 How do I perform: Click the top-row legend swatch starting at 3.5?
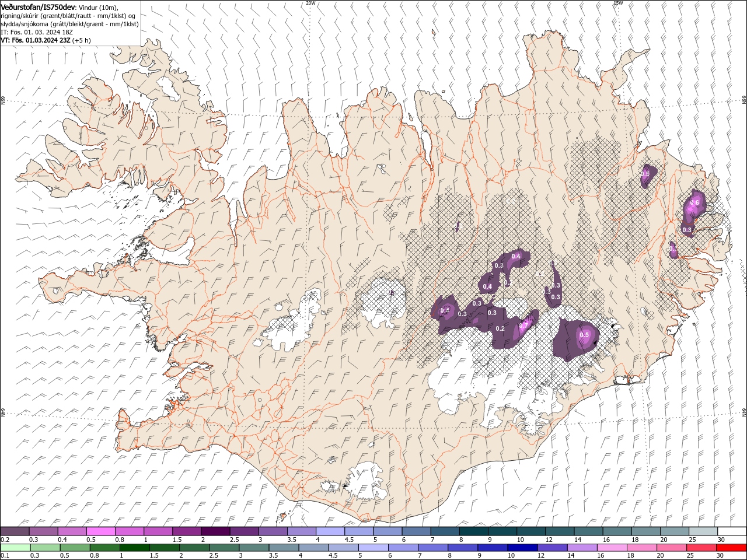302,531
